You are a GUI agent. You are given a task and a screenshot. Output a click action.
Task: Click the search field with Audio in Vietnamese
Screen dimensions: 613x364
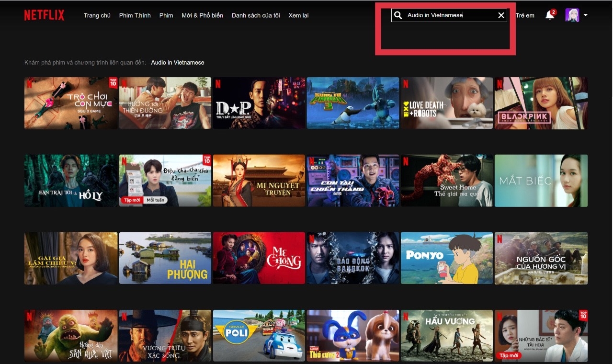[x=449, y=15]
